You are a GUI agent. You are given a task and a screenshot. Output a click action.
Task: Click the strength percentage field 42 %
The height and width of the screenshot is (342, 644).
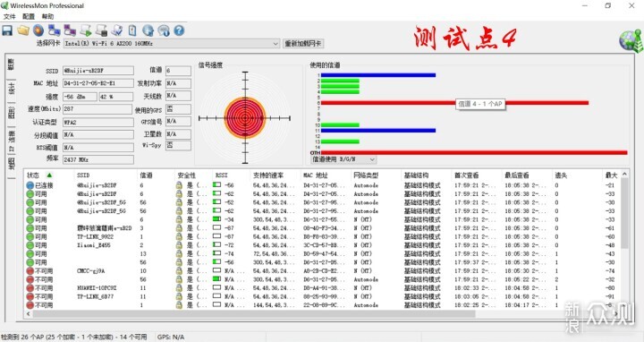tap(115, 97)
